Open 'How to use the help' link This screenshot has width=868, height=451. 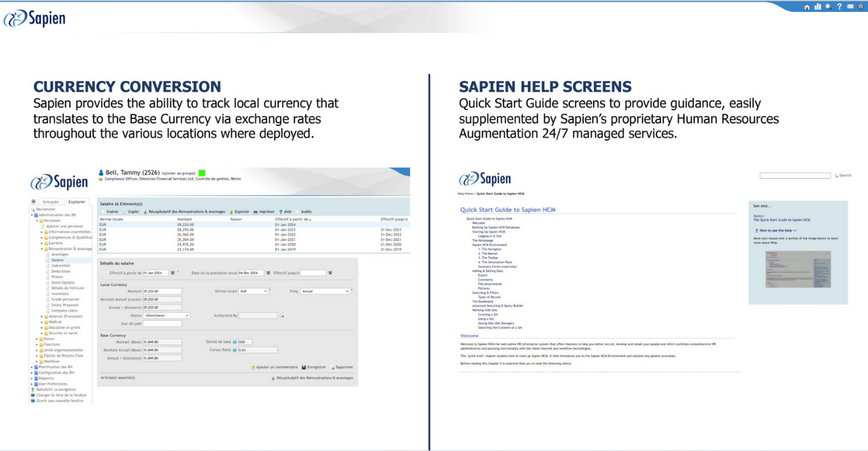click(777, 231)
